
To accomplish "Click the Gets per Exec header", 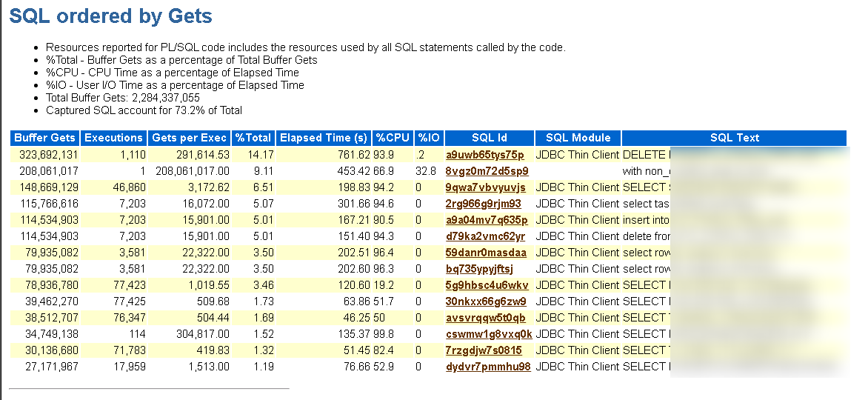I will pos(189,138).
